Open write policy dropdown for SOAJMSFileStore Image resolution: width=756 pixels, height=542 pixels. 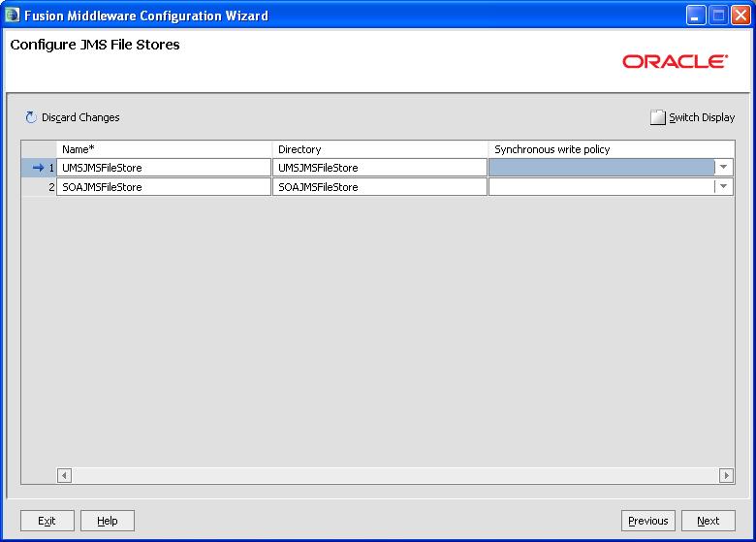point(723,186)
